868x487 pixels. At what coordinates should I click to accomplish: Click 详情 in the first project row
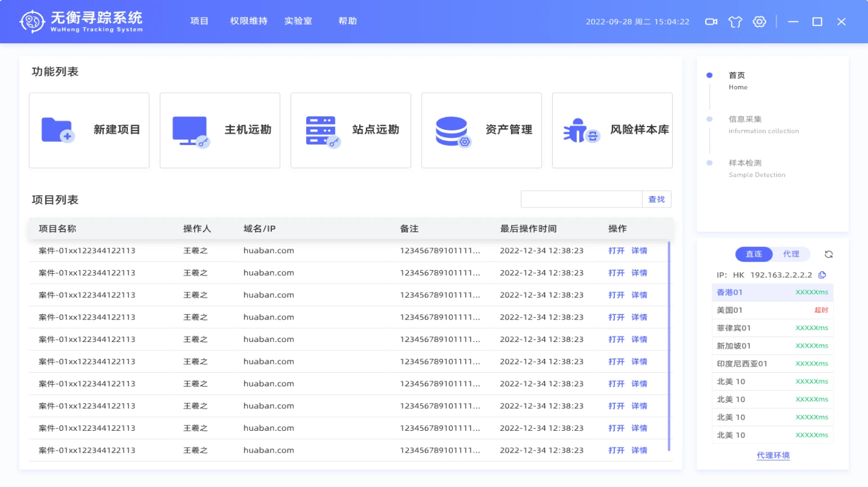click(x=639, y=251)
